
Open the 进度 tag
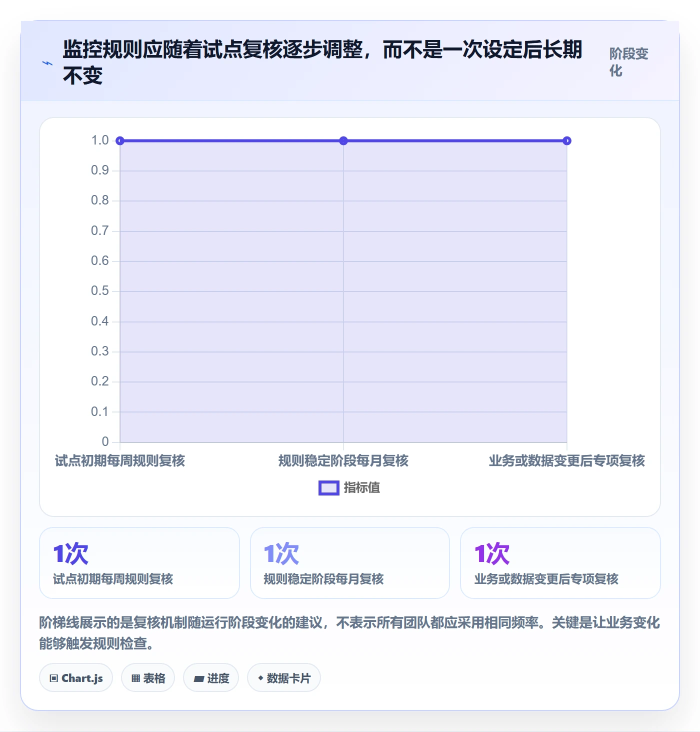point(211,678)
